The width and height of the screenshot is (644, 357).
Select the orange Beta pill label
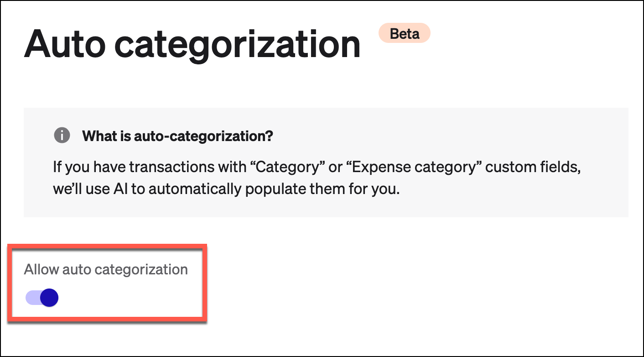pos(404,33)
